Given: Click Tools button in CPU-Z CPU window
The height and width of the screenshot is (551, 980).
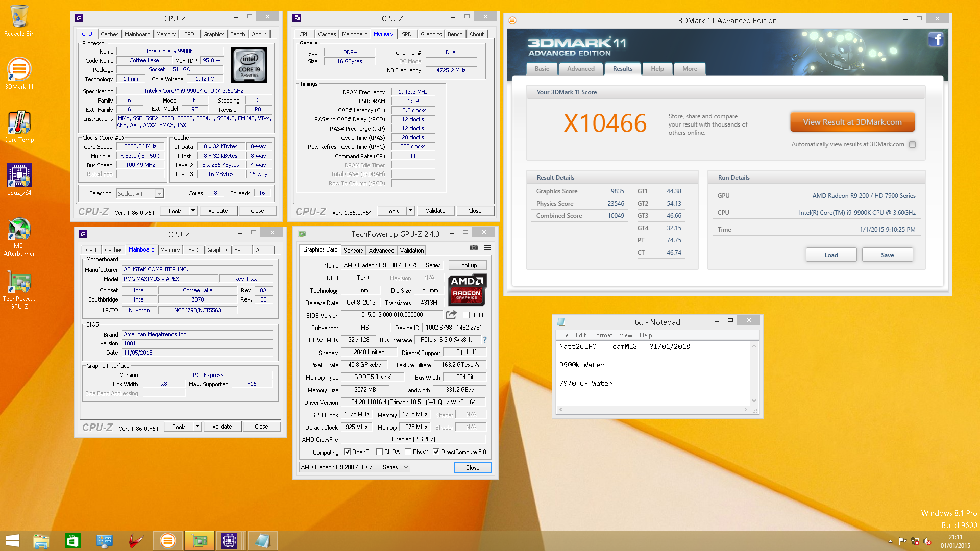Looking at the screenshot, I should click(x=175, y=211).
